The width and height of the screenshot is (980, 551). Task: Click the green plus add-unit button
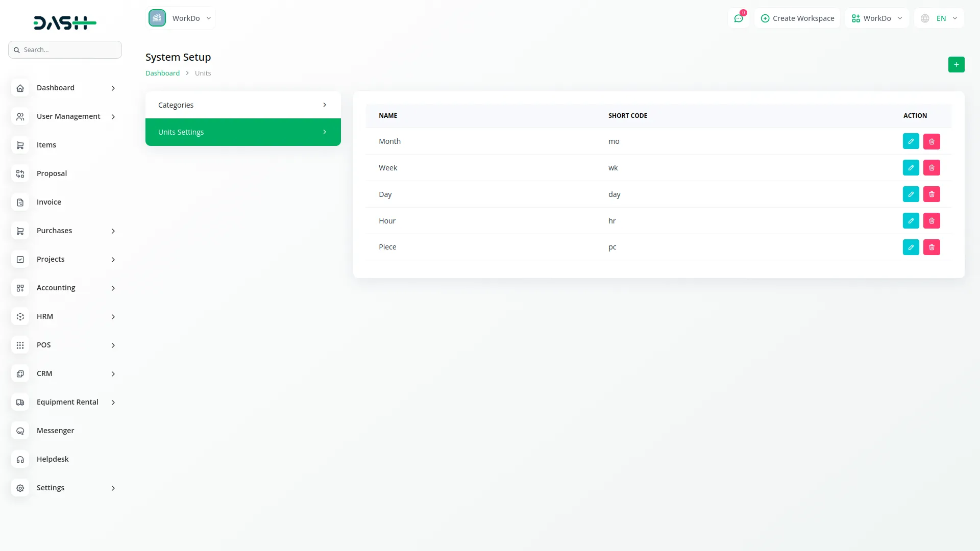tap(956, 65)
